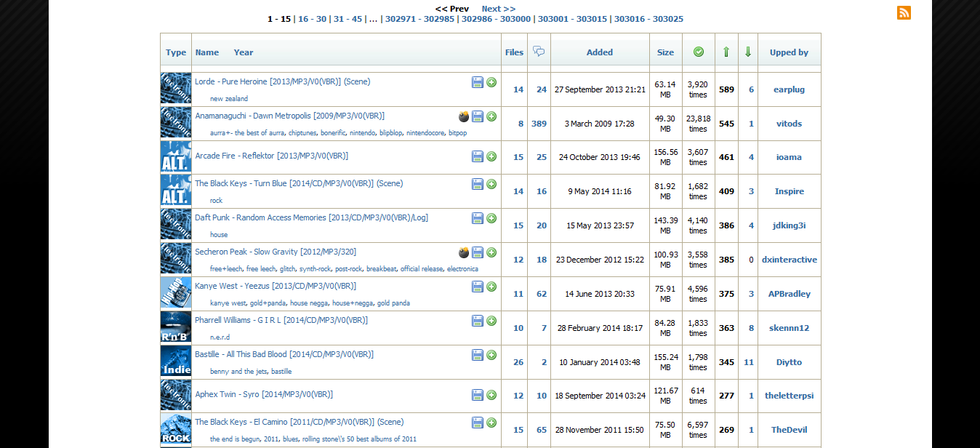Sort the table by Added column header
This screenshot has width=980, height=448.
pyautogui.click(x=600, y=52)
